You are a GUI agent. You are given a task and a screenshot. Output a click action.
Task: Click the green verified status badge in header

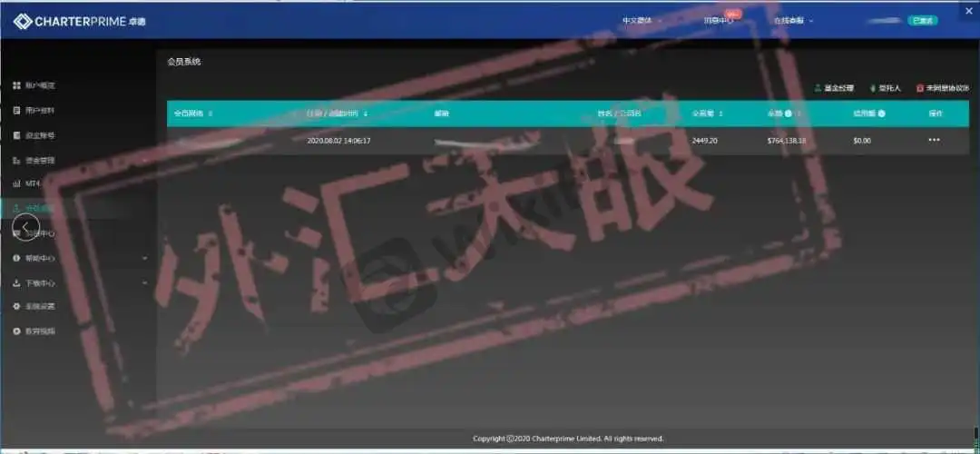pyautogui.click(x=923, y=21)
